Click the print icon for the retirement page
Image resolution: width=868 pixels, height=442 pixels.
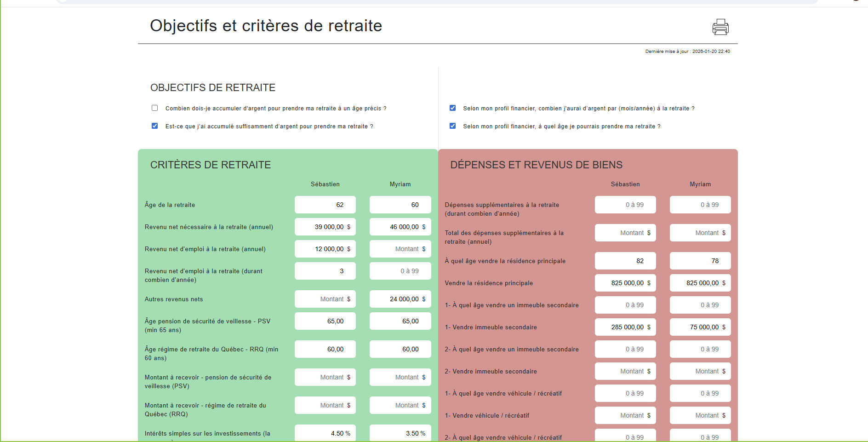(720, 27)
